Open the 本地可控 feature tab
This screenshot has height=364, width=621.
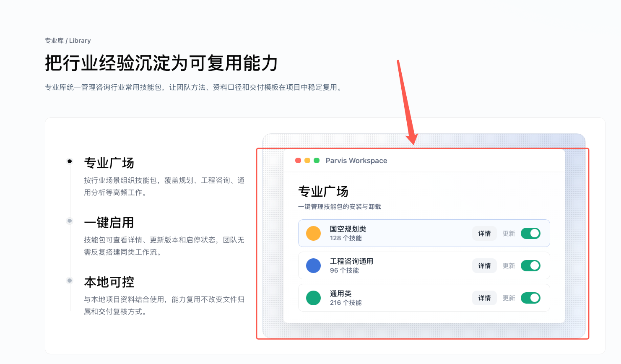(x=109, y=282)
